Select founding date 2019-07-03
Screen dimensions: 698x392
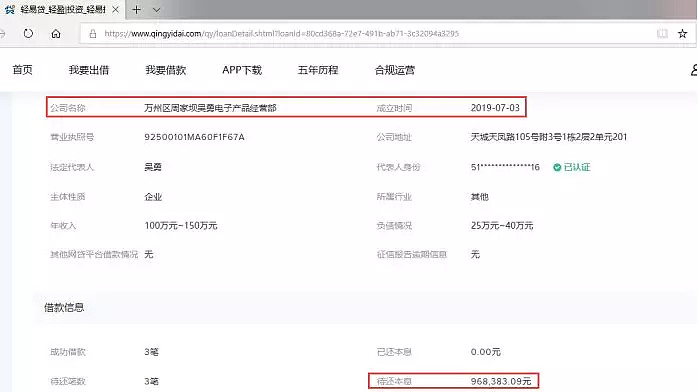click(495, 108)
